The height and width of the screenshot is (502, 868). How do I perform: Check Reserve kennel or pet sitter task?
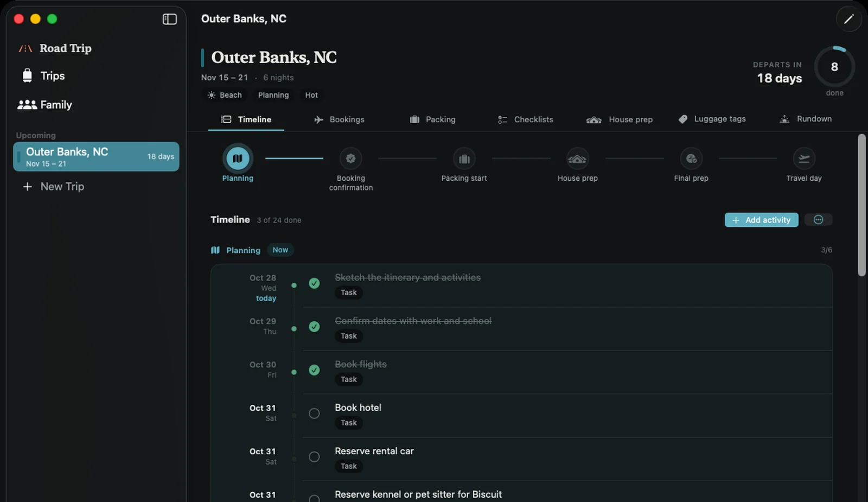point(314,499)
